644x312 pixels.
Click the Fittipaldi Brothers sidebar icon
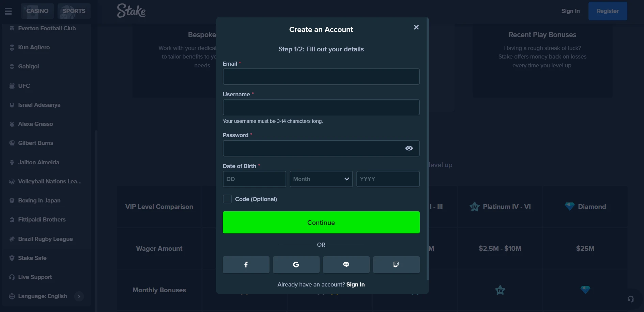click(x=12, y=219)
